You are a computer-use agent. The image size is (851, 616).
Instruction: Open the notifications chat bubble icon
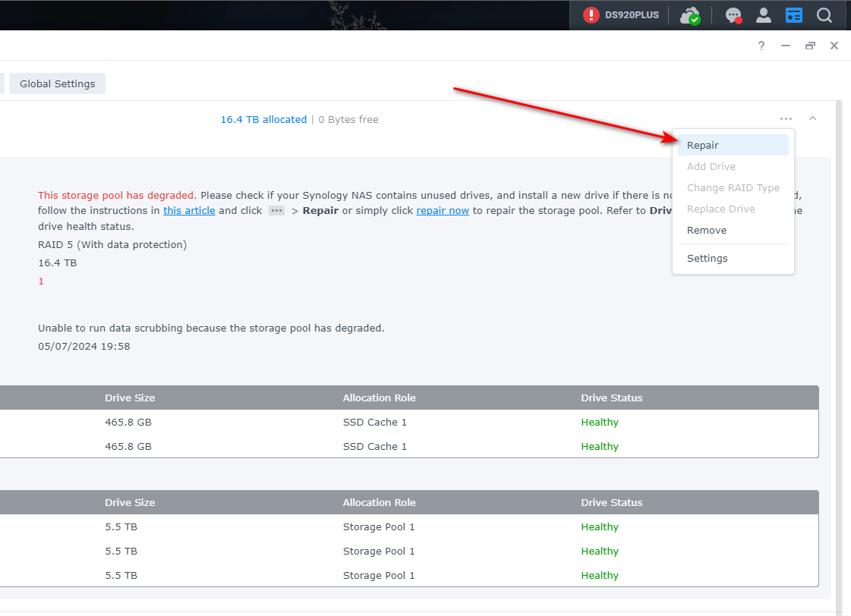[733, 15]
